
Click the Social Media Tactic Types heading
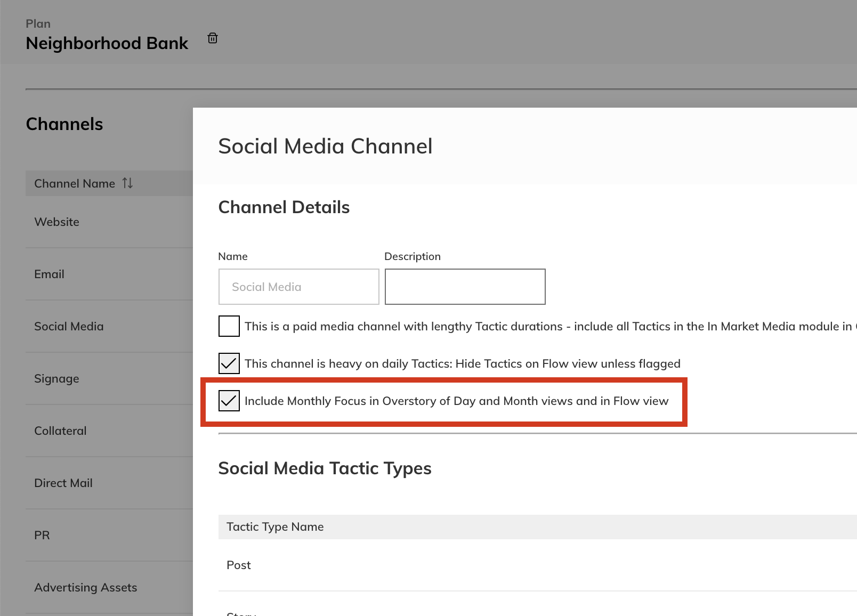pyautogui.click(x=325, y=468)
